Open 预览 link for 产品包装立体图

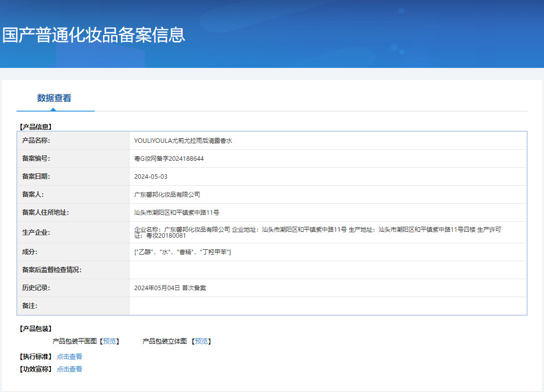click(x=201, y=342)
